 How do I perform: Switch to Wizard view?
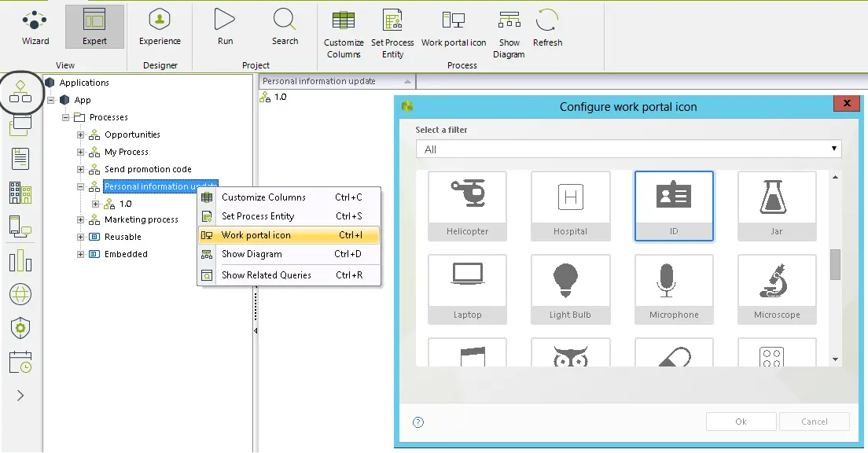(35, 27)
